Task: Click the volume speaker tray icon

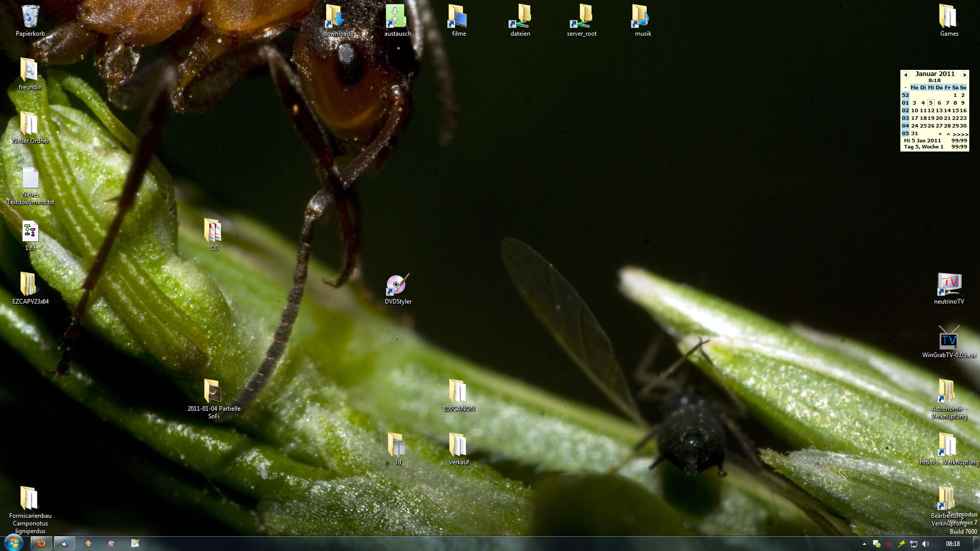Action: (x=926, y=544)
